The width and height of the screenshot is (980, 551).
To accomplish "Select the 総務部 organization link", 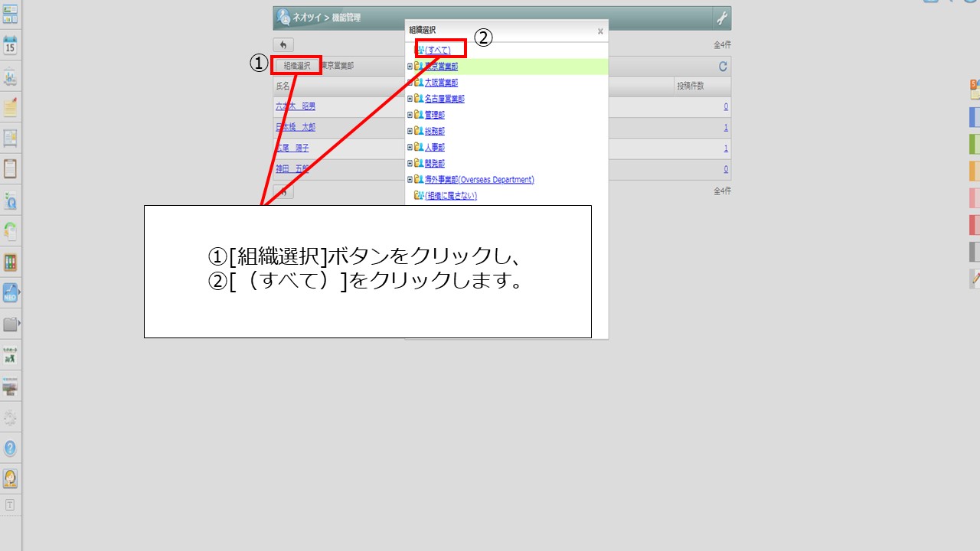I will tap(435, 131).
